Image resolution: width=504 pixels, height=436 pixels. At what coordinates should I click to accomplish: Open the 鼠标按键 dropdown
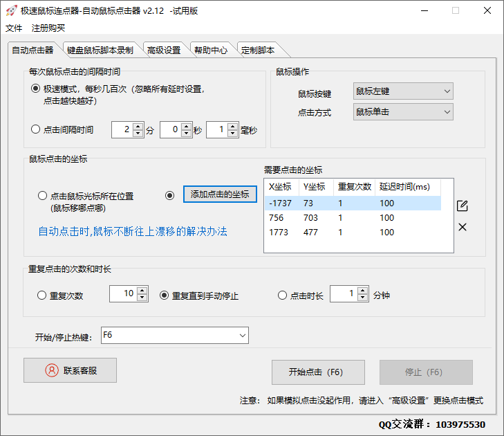tap(402, 91)
